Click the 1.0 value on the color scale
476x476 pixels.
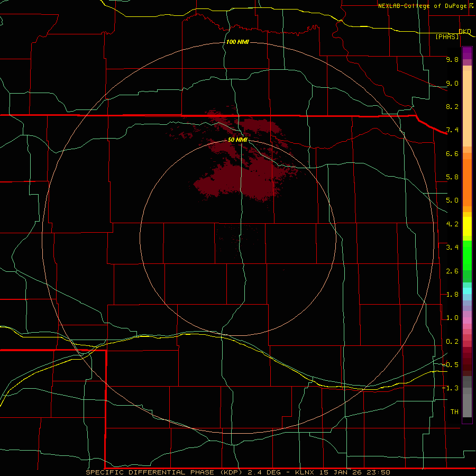pos(452,318)
